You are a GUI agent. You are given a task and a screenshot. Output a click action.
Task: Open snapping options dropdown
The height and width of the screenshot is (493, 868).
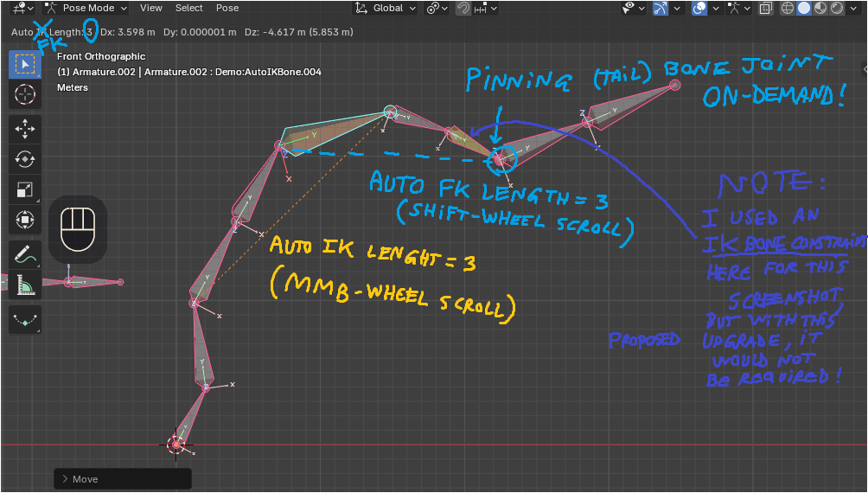pyautogui.click(x=486, y=8)
